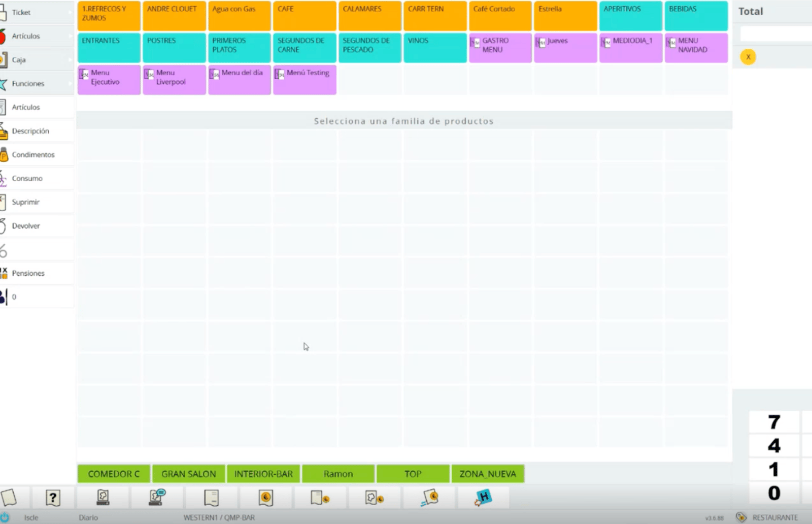Click the help question mark icon
Screen dimensions: 812x524
[x=53, y=498]
